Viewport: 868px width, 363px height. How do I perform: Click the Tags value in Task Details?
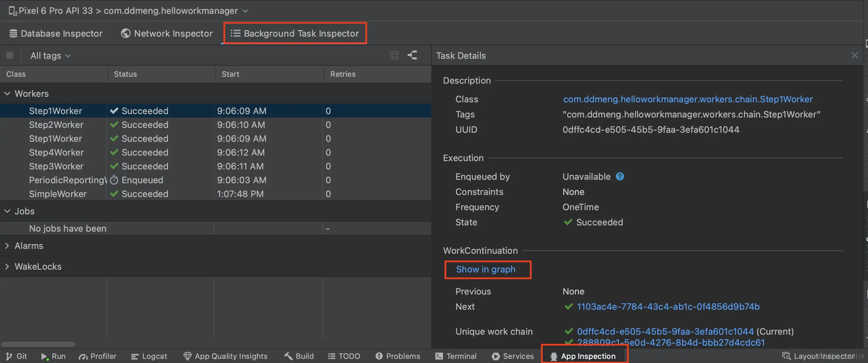click(691, 114)
